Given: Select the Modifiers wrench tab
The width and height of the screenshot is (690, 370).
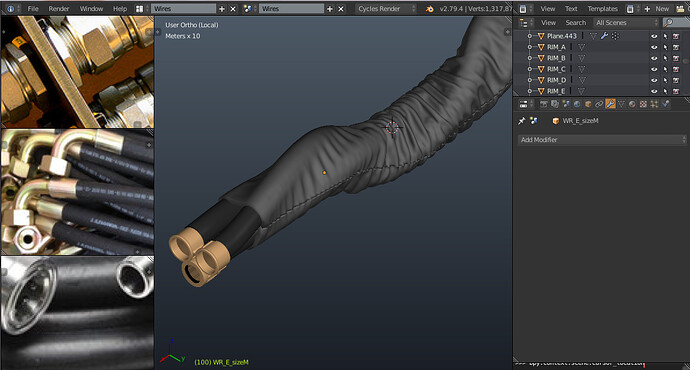Looking at the screenshot, I should click(610, 104).
